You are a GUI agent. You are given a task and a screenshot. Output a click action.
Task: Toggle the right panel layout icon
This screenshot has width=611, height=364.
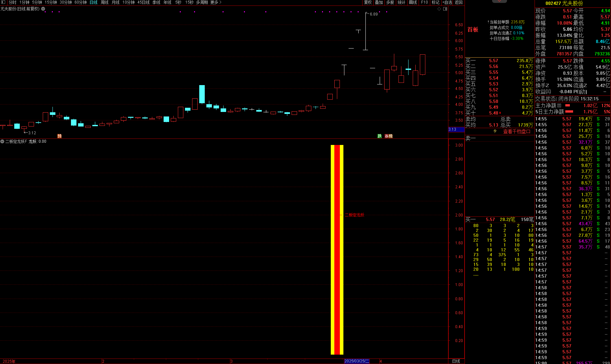445,9
